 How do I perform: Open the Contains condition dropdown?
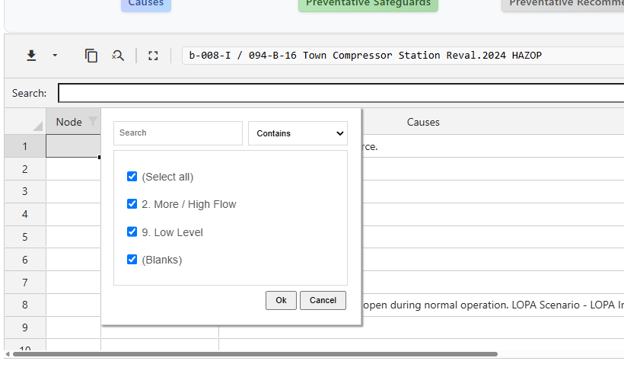coord(298,133)
